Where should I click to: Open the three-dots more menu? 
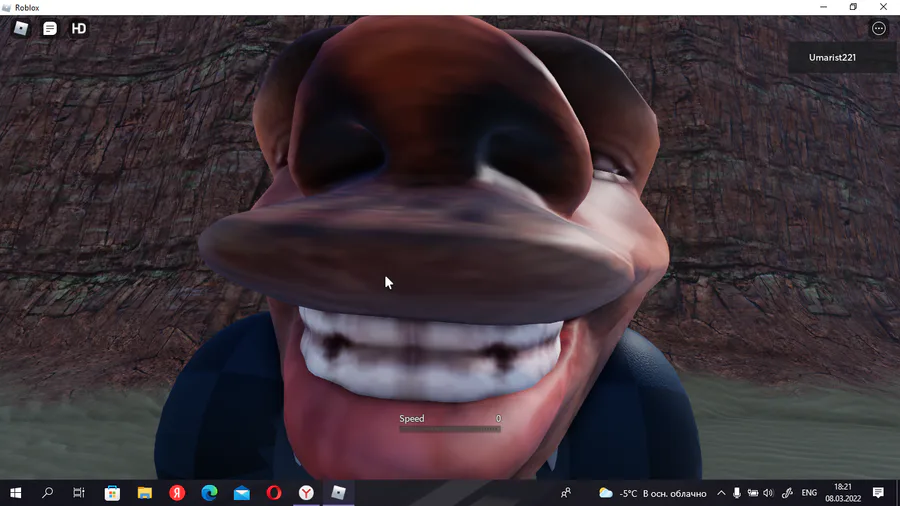[x=878, y=28]
